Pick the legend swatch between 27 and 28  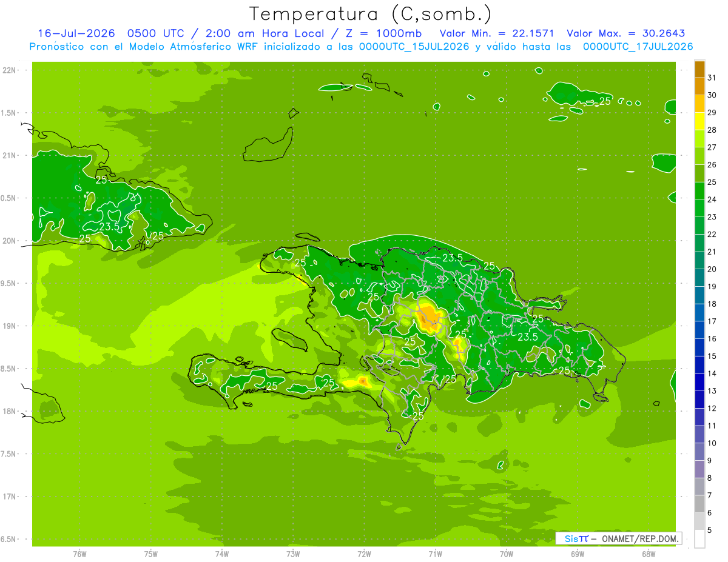699,139
